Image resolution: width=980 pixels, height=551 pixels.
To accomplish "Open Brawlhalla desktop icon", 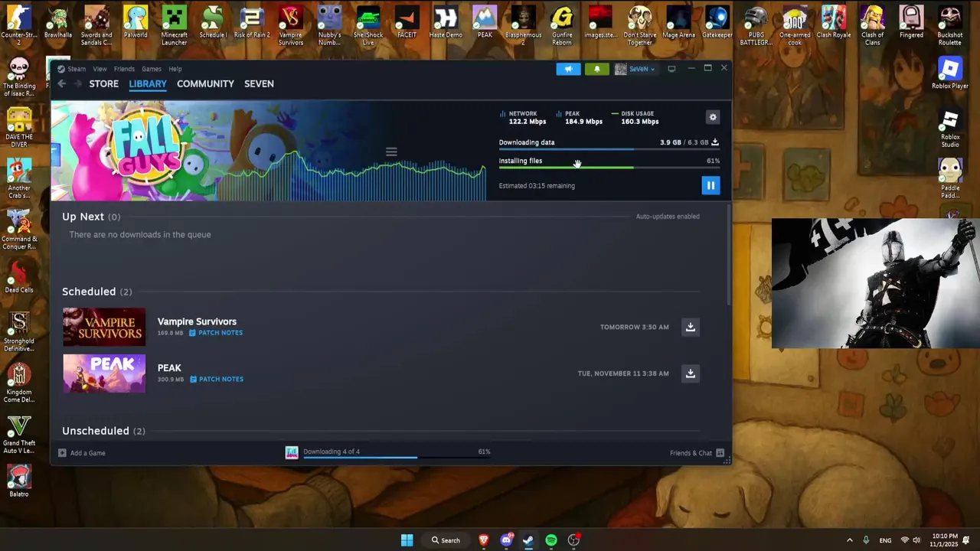I will pyautogui.click(x=58, y=23).
